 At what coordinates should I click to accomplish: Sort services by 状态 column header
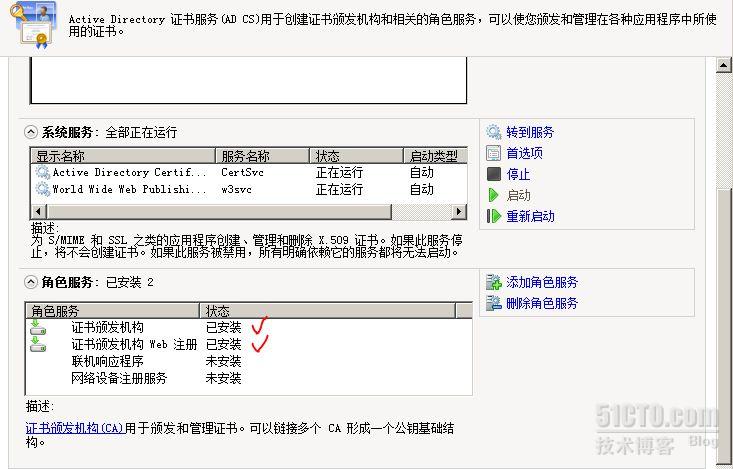pos(357,156)
